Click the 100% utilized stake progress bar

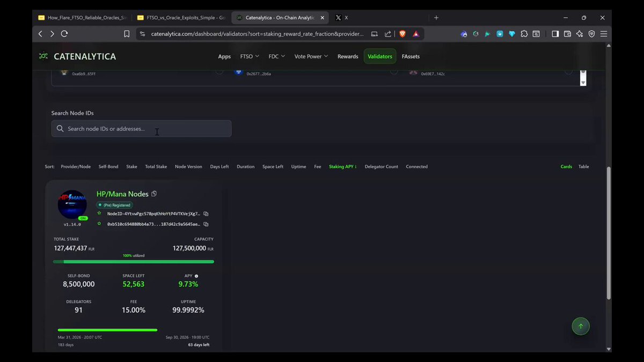134,262
